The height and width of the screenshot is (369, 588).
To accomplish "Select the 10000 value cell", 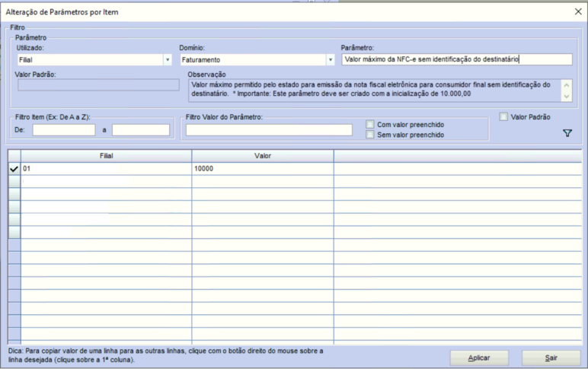I will 263,169.
